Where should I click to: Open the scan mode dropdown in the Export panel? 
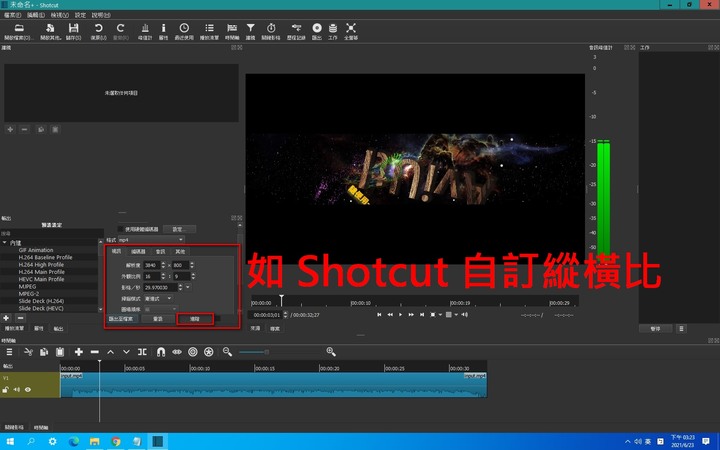point(158,298)
